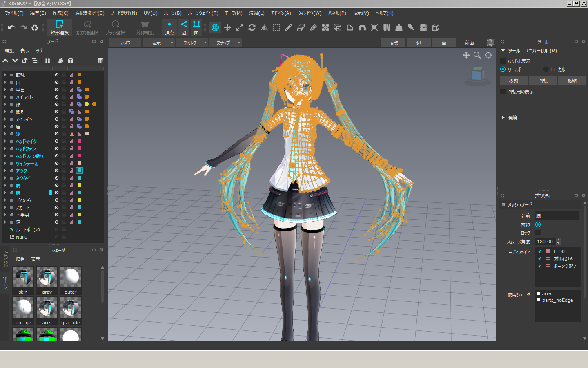588x368 pixels.
Task: Click the teal color tag of アウター
Action: pyautogui.click(x=80, y=171)
